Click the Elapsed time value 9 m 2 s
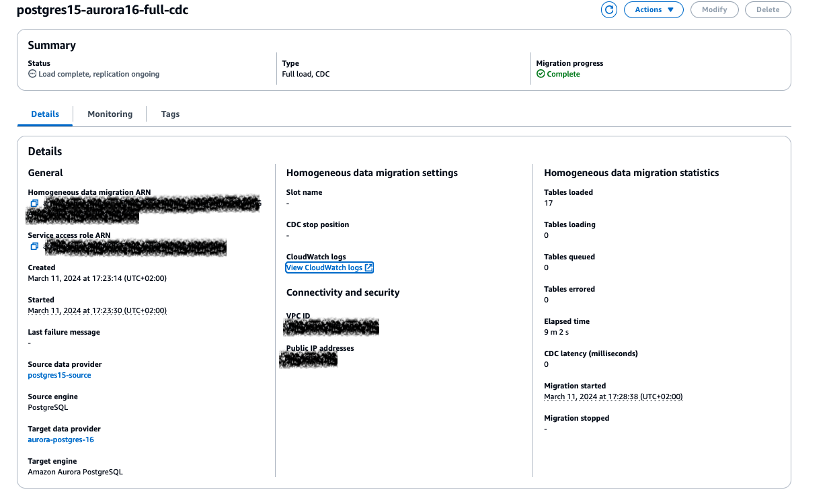The image size is (829, 504). [x=557, y=332]
